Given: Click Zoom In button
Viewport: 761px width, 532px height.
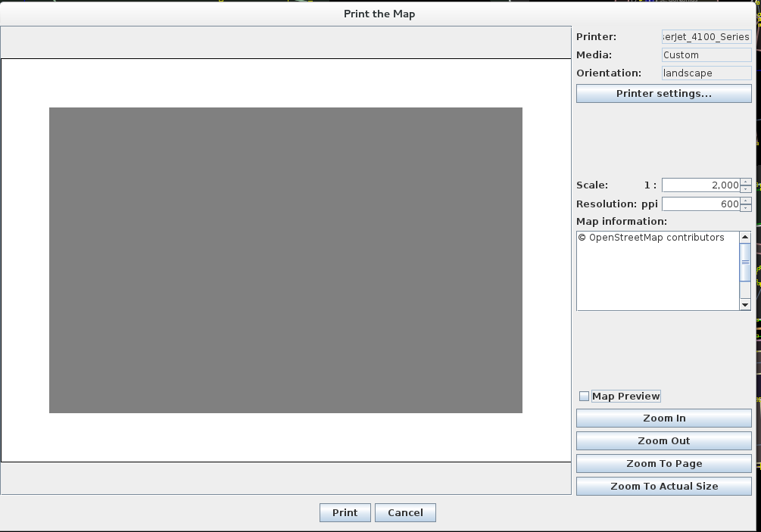Looking at the screenshot, I should click(x=663, y=418).
